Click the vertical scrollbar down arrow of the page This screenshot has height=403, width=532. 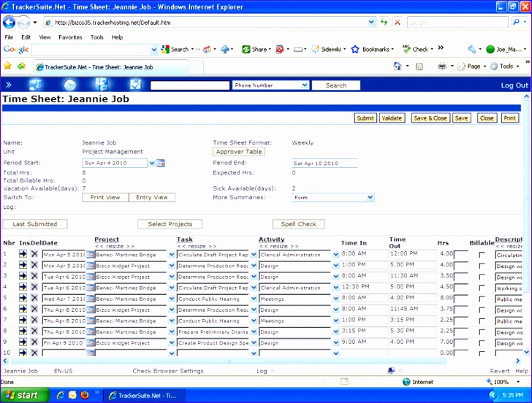pyautogui.click(x=526, y=352)
